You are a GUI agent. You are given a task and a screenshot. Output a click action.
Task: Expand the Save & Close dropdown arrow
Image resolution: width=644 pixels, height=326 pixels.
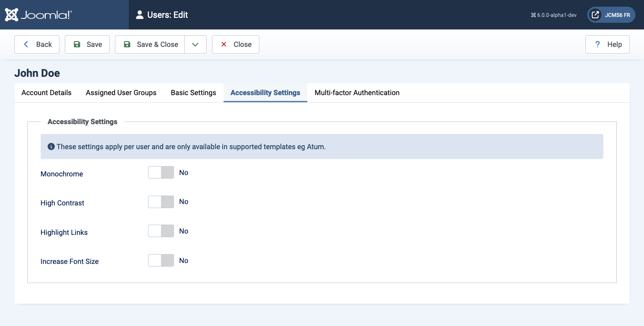pyautogui.click(x=195, y=44)
